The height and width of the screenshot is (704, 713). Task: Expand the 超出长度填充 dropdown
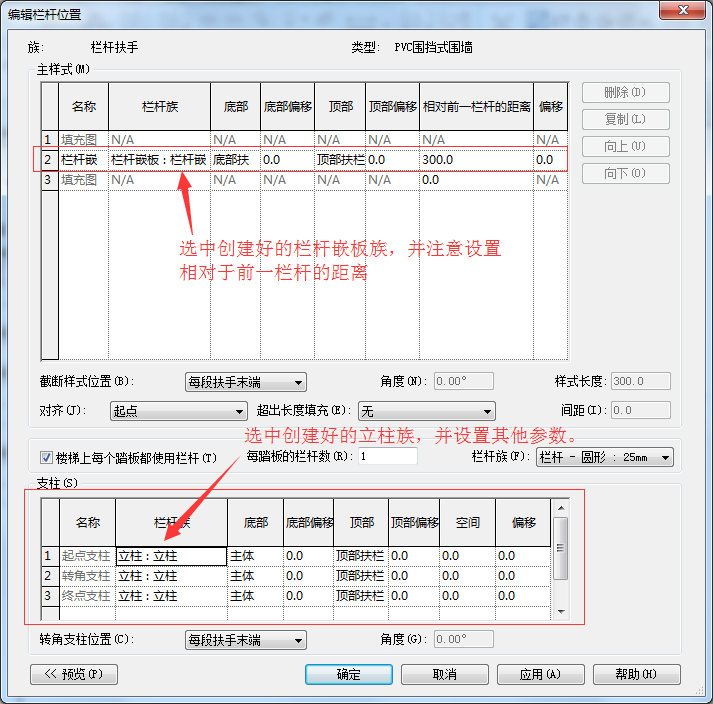[427, 411]
